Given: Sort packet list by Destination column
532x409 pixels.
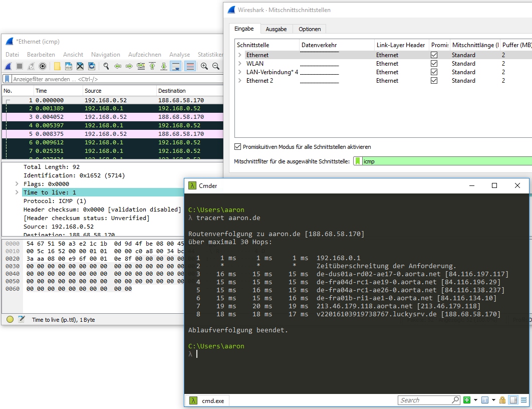Looking at the screenshot, I should (190, 91).
